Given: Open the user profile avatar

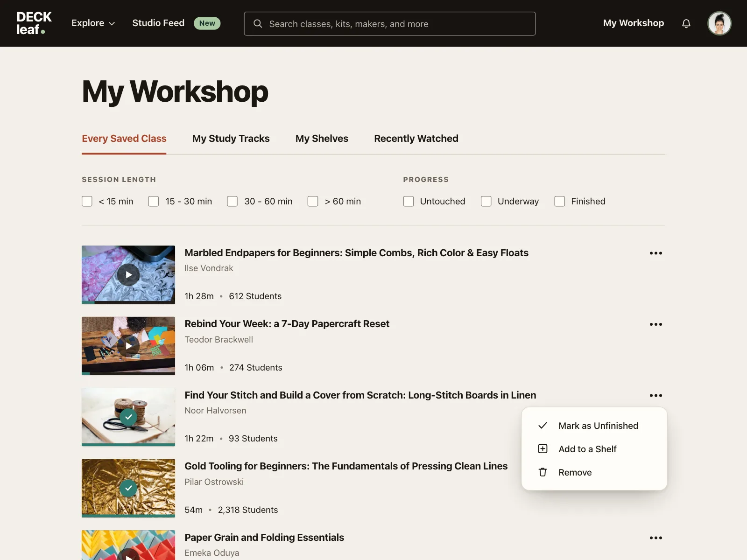Looking at the screenshot, I should pos(719,23).
